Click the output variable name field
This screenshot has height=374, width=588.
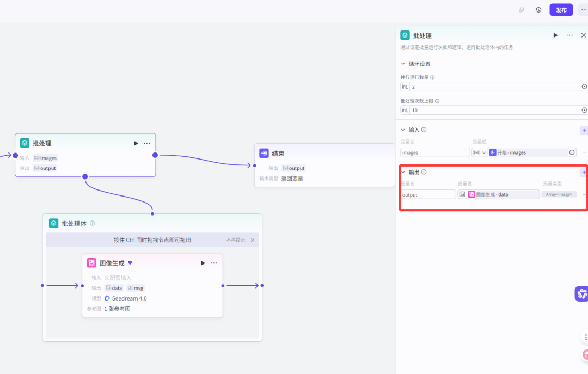pyautogui.click(x=428, y=194)
